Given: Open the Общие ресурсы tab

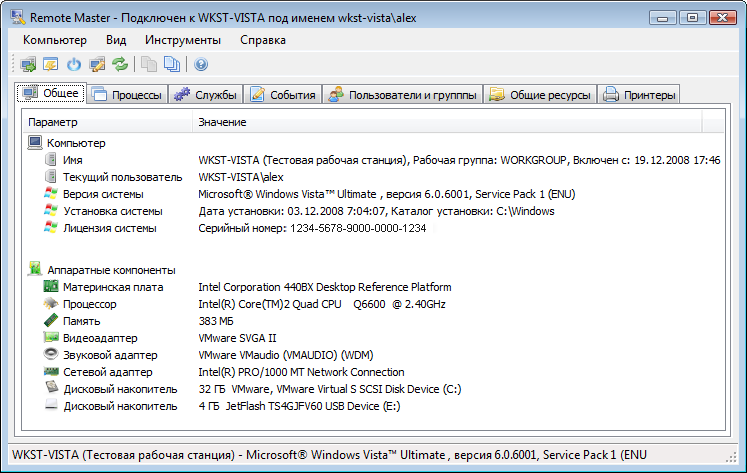Looking at the screenshot, I should (540, 94).
